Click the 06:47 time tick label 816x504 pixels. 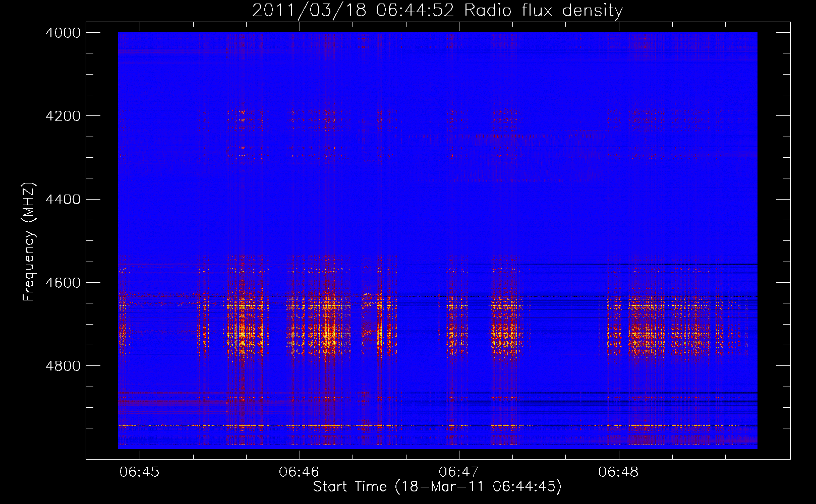click(459, 472)
